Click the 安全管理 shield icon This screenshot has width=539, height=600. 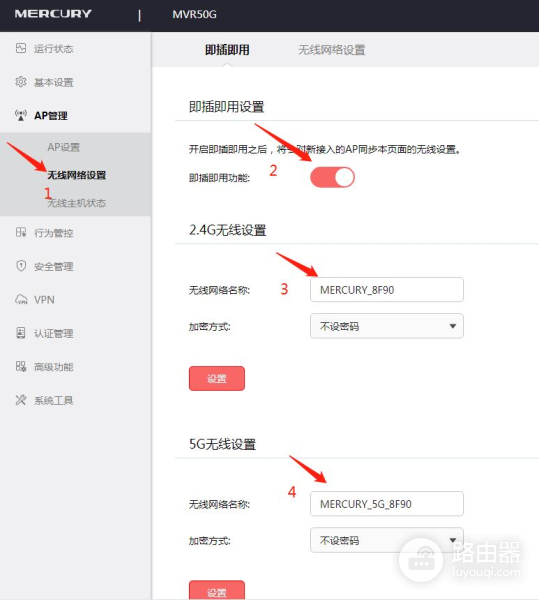[21, 266]
